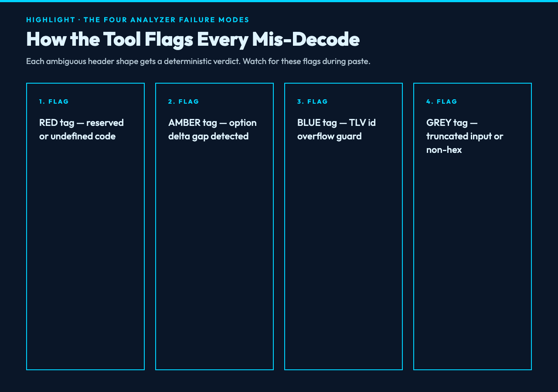Click the "2. FLAG" label

[x=184, y=101]
